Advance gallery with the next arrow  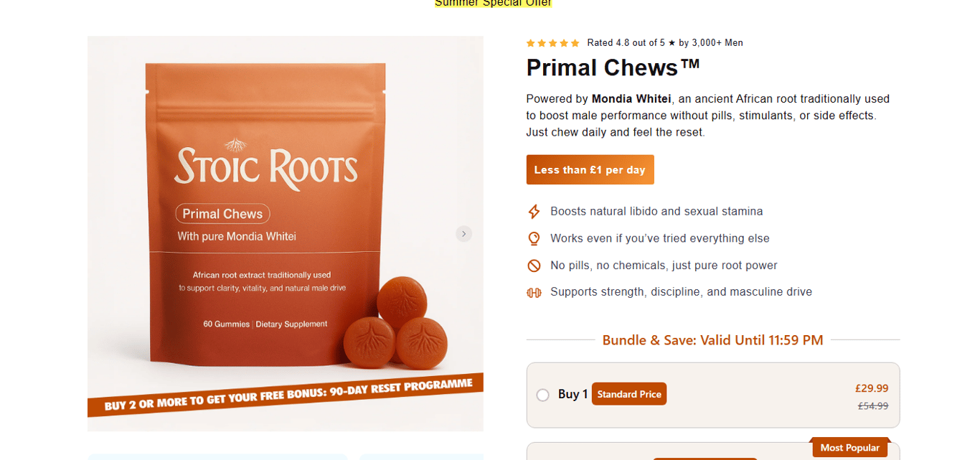[464, 233]
